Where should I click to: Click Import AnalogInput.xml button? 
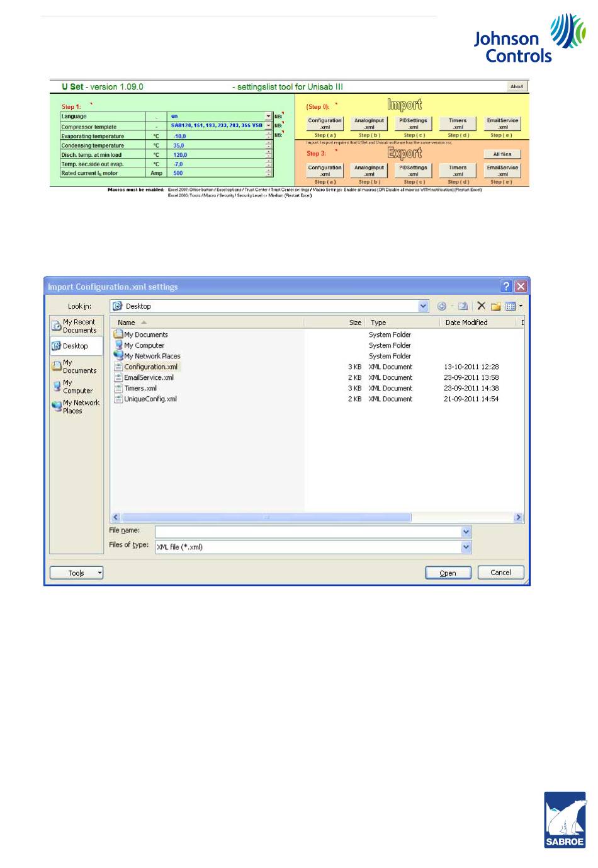coord(370,123)
